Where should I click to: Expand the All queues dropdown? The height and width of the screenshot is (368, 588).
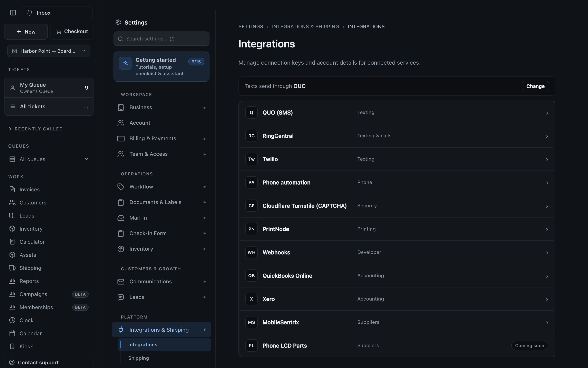click(49, 159)
